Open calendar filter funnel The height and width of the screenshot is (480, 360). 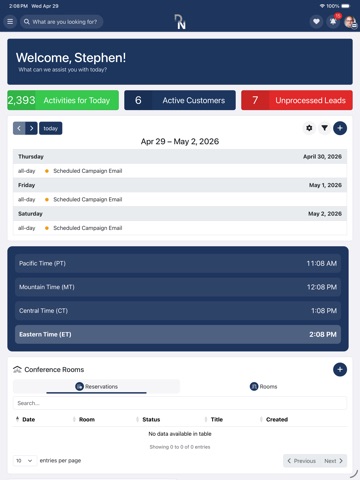pyautogui.click(x=324, y=128)
